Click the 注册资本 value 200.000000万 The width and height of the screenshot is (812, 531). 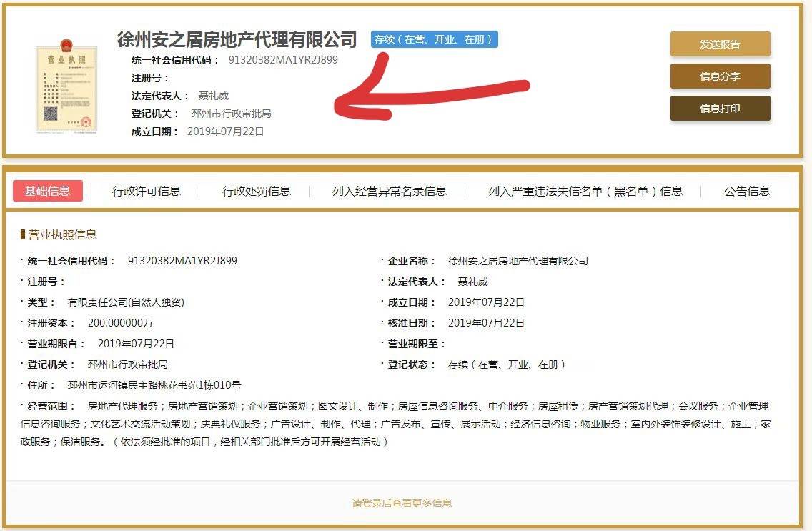point(120,323)
